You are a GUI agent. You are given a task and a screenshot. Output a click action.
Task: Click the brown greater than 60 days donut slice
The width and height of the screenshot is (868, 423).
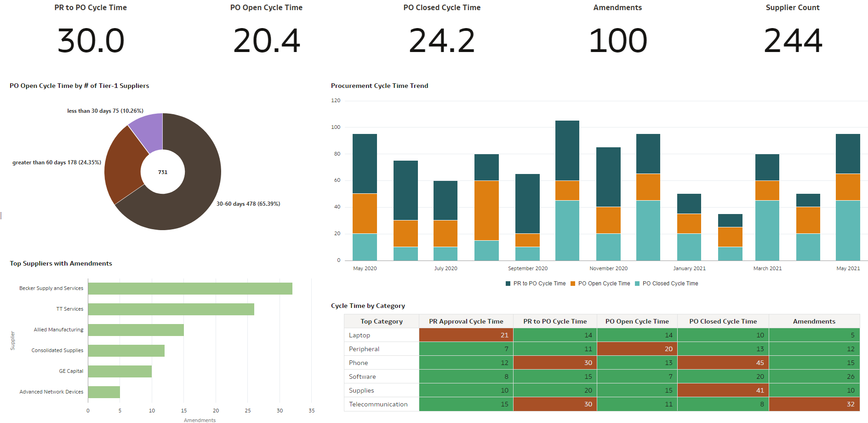pos(123,166)
